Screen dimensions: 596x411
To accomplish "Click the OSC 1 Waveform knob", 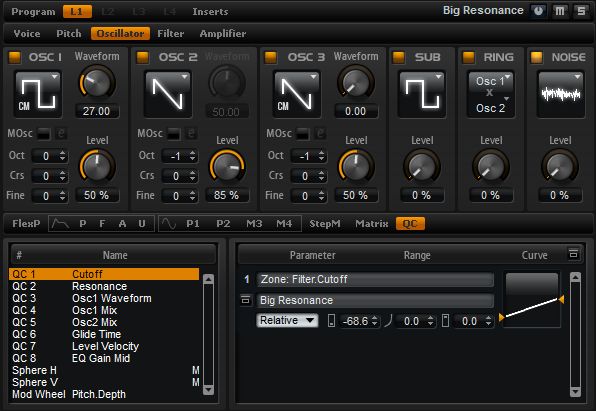I will pos(97,83).
